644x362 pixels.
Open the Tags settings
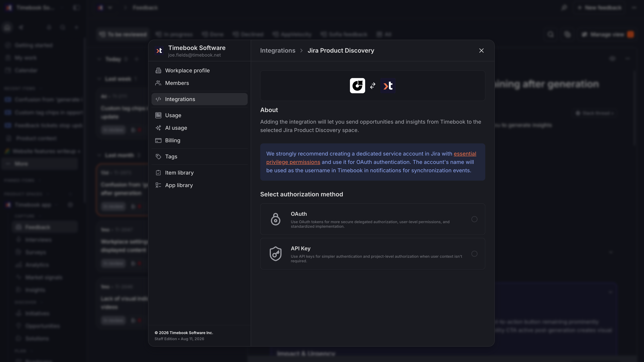199,156
